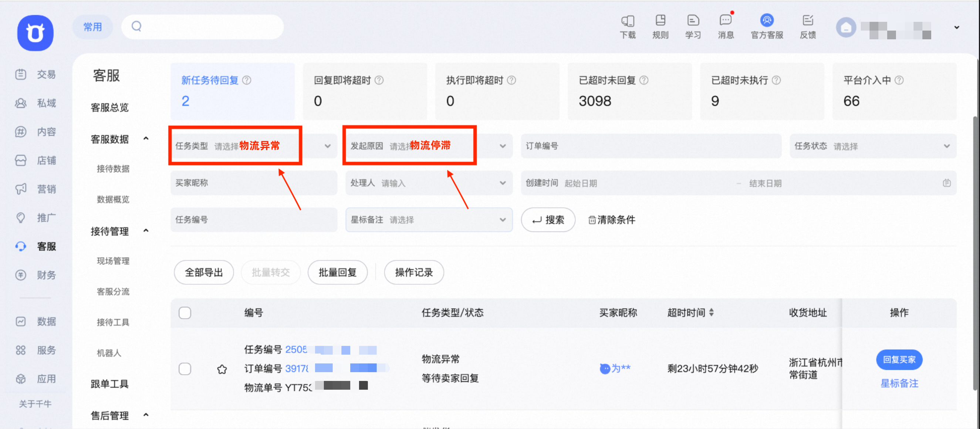Check the select-all checkbox in table header
980x429 pixels.
click(185, 312)
